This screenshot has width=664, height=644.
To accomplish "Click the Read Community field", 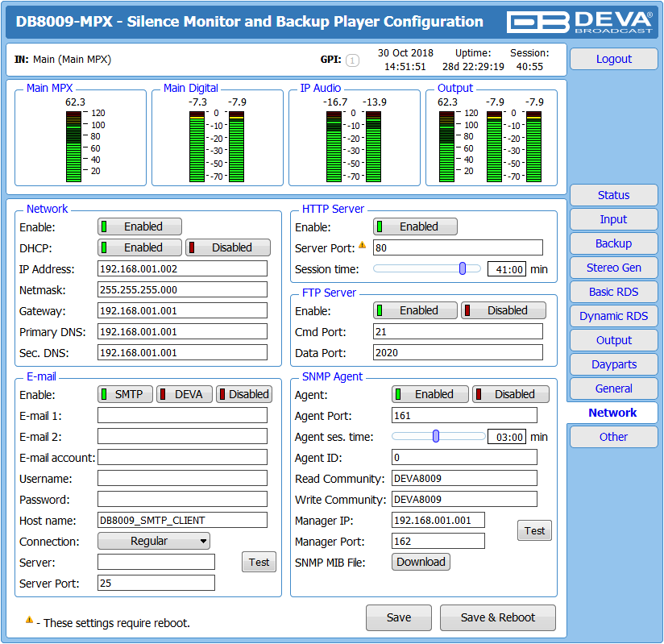I will [x=464, y=478].
